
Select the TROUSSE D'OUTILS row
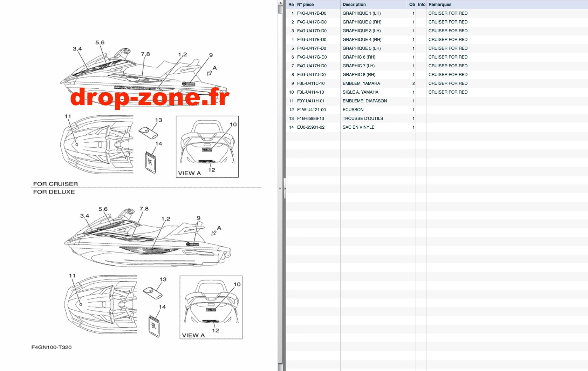(x=437, y=119)
